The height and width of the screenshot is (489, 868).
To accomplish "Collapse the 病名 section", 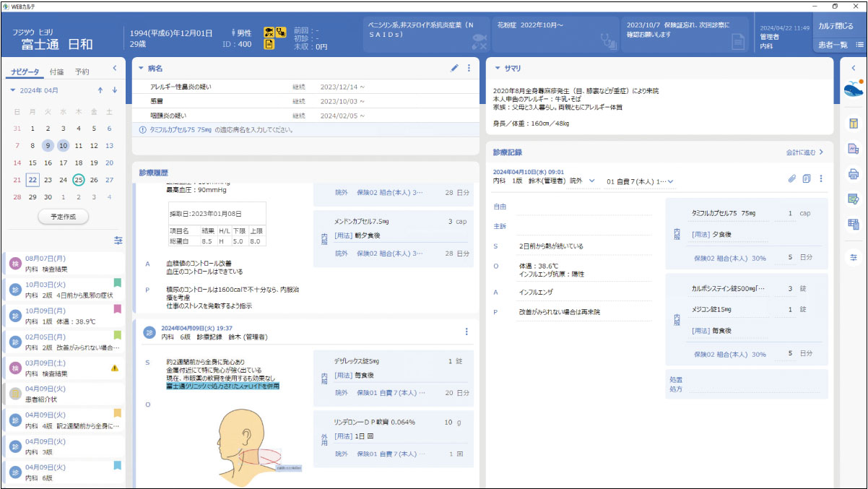I will (x=141, y=69).
